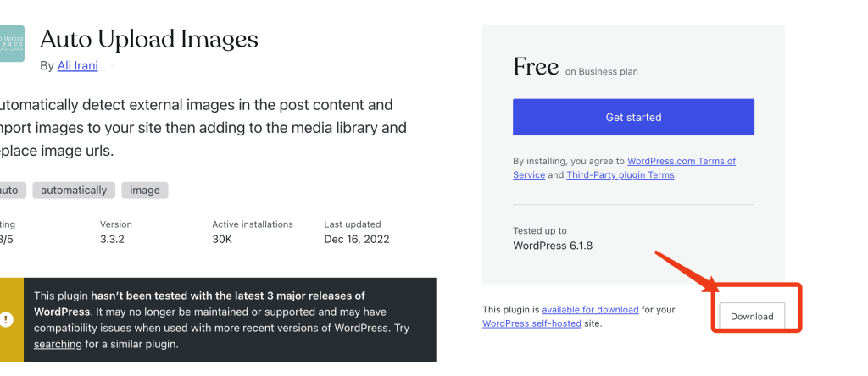Select the automatically tag
Screen dimensions: 868x376
(x=74, y=191)
